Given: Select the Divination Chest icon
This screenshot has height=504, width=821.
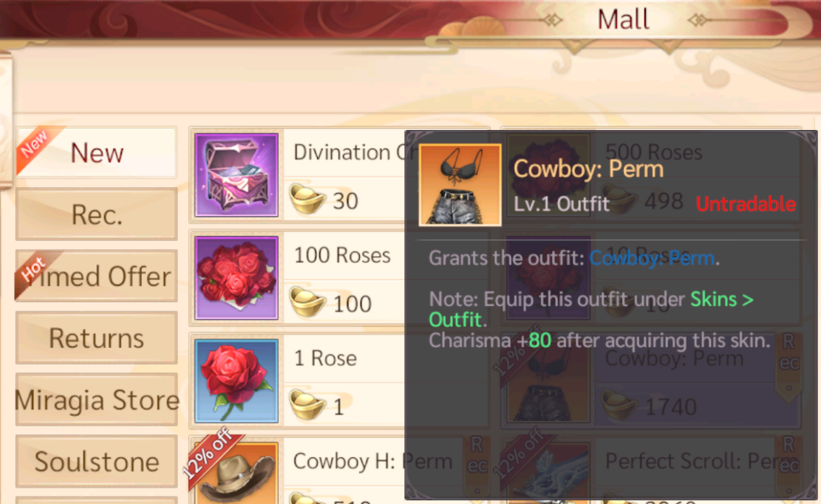Looking at the screenshot, I should 236,175.
